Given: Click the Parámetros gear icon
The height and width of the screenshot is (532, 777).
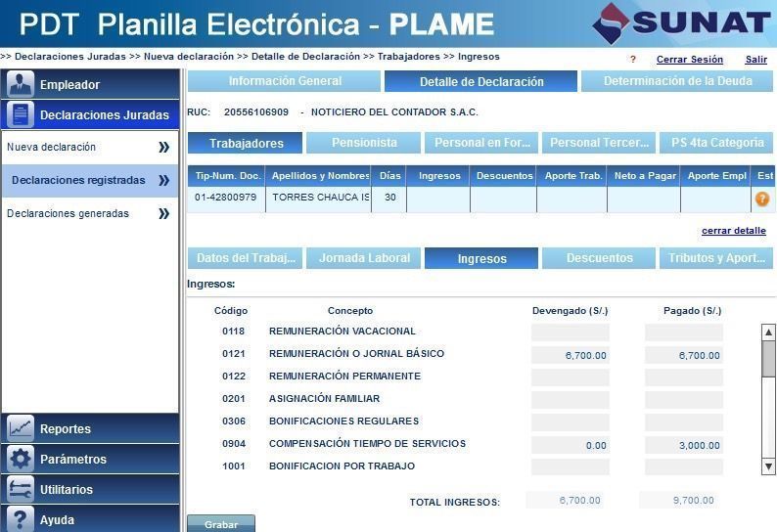Looking at the screenshot, I should [x=21, y=459].
